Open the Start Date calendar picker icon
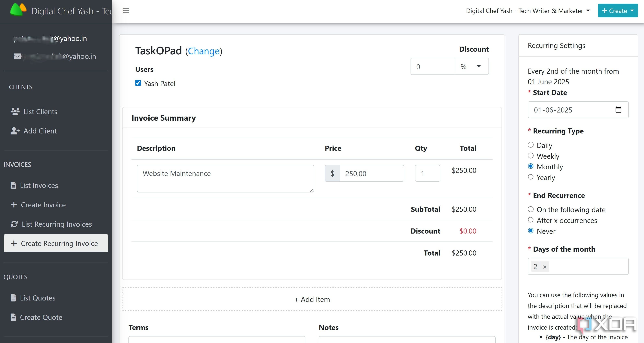 click(618, 109)
